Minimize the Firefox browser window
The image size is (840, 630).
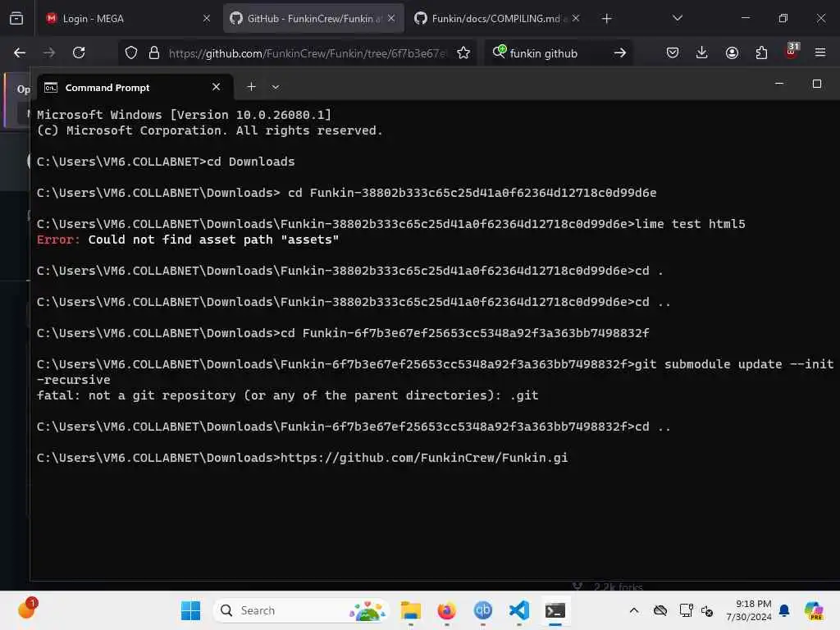(x=745, y=19)
